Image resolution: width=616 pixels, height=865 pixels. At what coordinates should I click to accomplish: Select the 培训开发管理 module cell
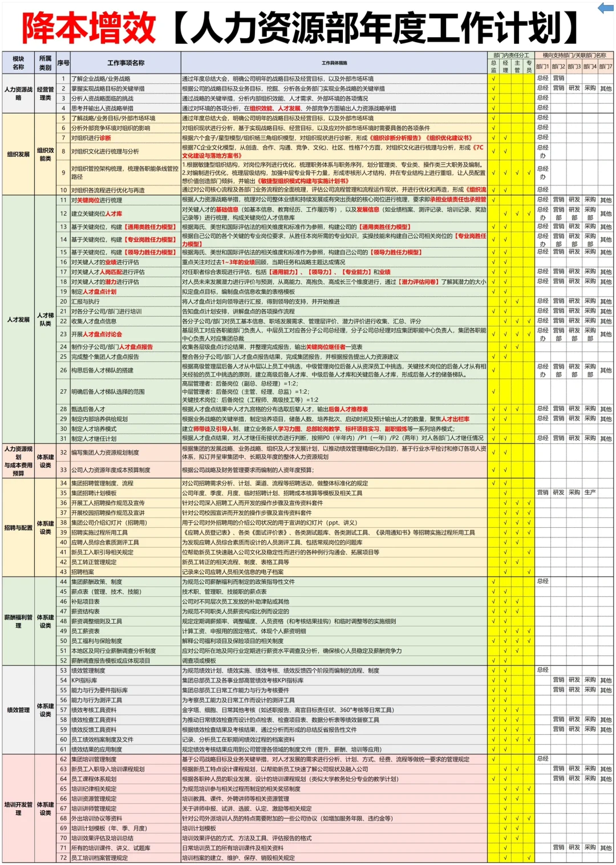tap(18, 809)
